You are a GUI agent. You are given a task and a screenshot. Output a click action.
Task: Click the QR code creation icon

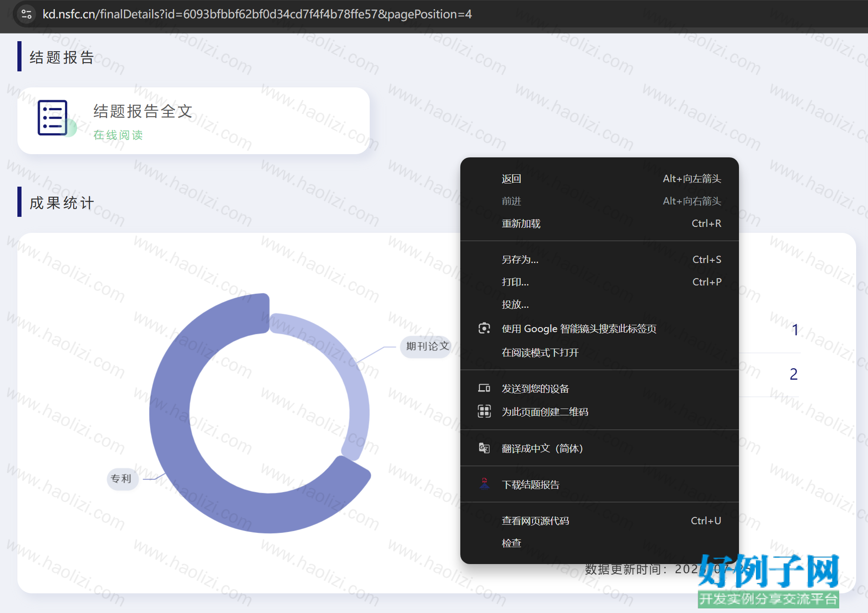pos(484,412)
